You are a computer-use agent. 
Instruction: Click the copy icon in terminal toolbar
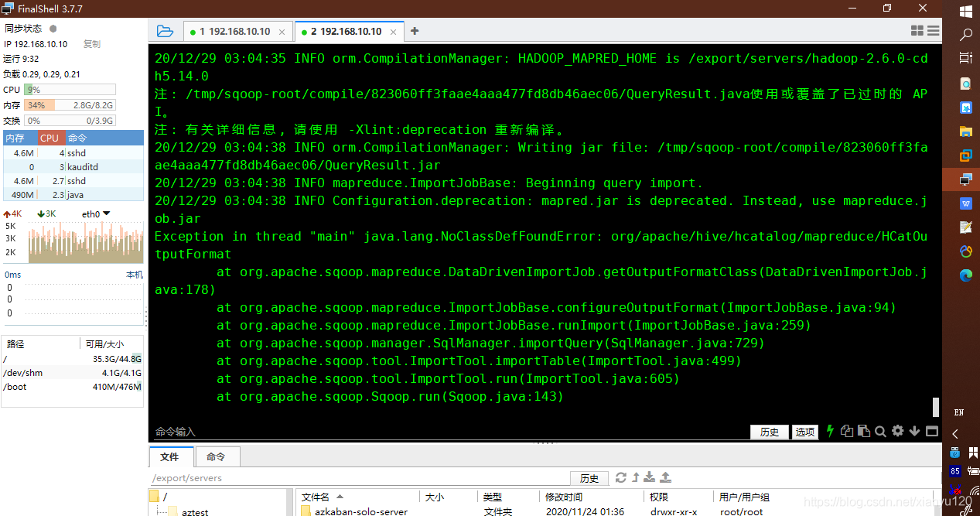(847, 431)
